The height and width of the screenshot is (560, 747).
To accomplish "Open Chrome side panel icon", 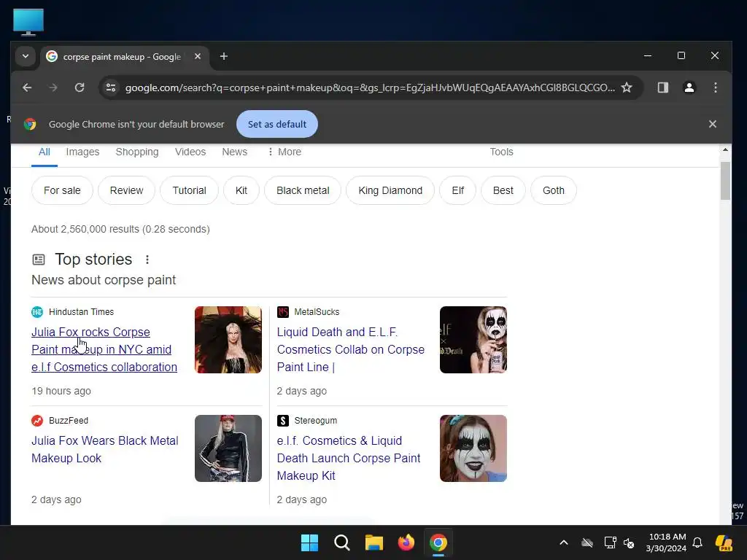I will (662, 87).
